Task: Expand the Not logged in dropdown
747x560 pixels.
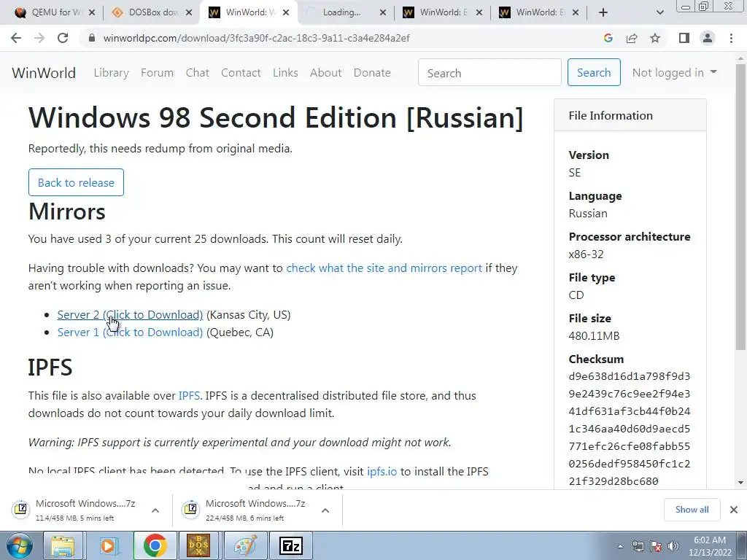Action: coord(674,72)
